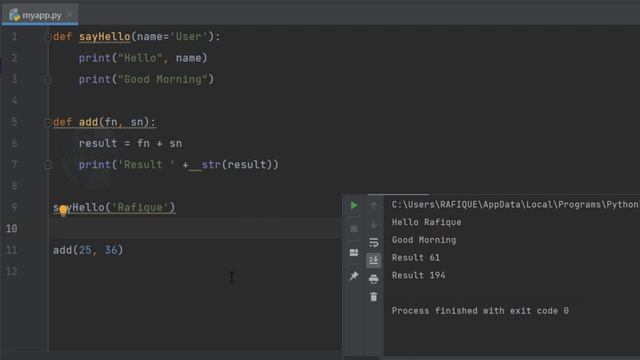Click the sayHello('Rafique') call
Viewport: 640px width, 360px height.
click(114, 207)
